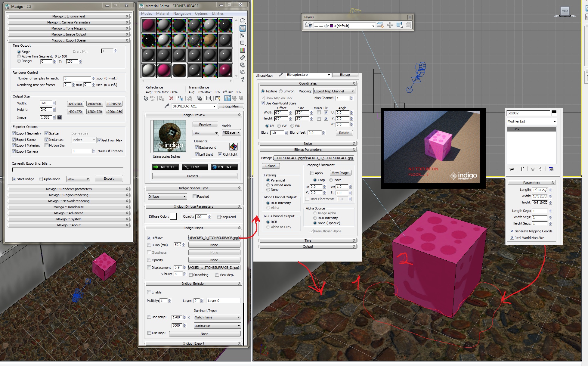588x366 pixels.
Task: Click Put Material to Scene icon
Action: click(x=153, y=98)
